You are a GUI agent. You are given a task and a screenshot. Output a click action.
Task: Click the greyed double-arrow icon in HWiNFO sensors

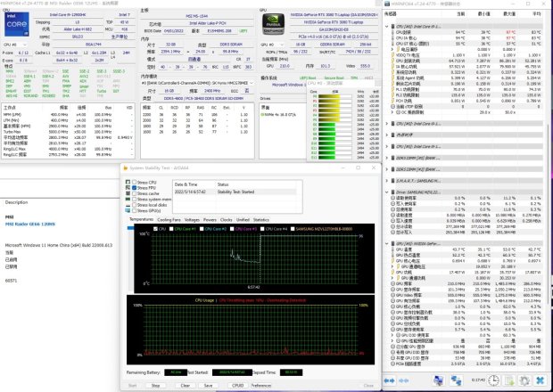403,380
